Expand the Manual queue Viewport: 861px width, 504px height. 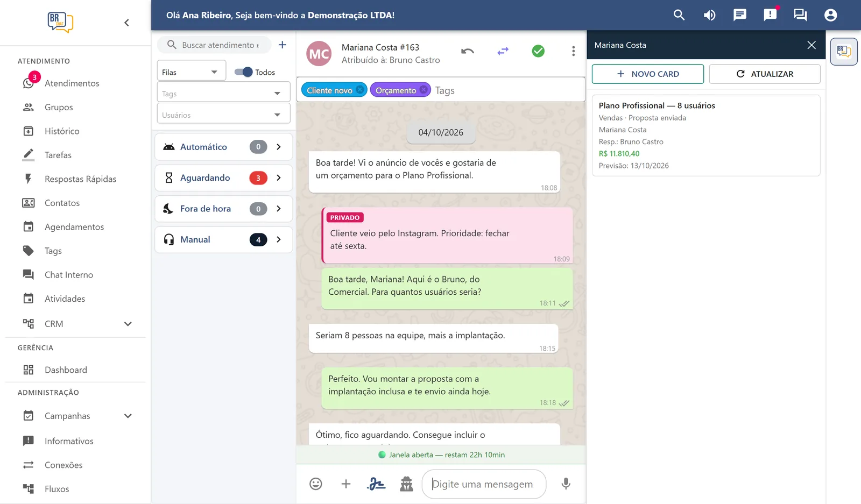[x=223, y=240]
